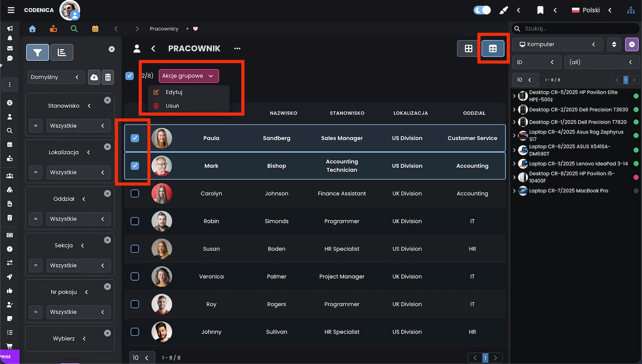Click the home icon in the top toolbar
Screen dimensions: 642x364
point(32,28)
